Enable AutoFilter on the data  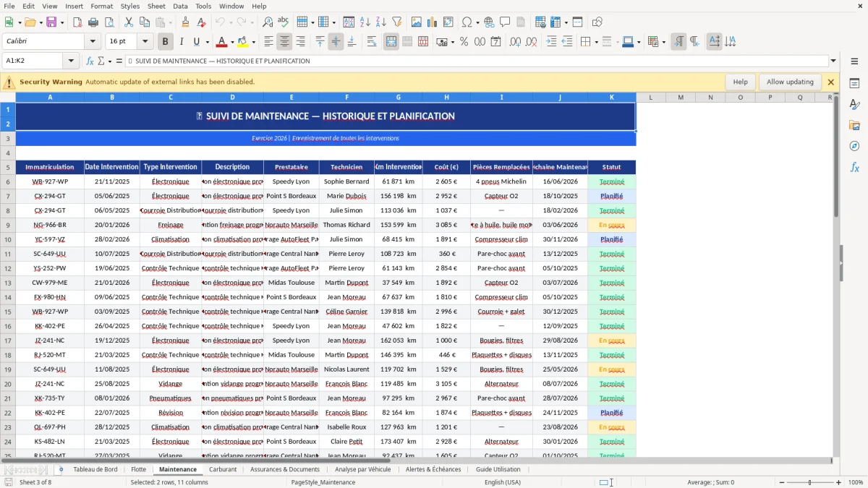coord(397,22)
